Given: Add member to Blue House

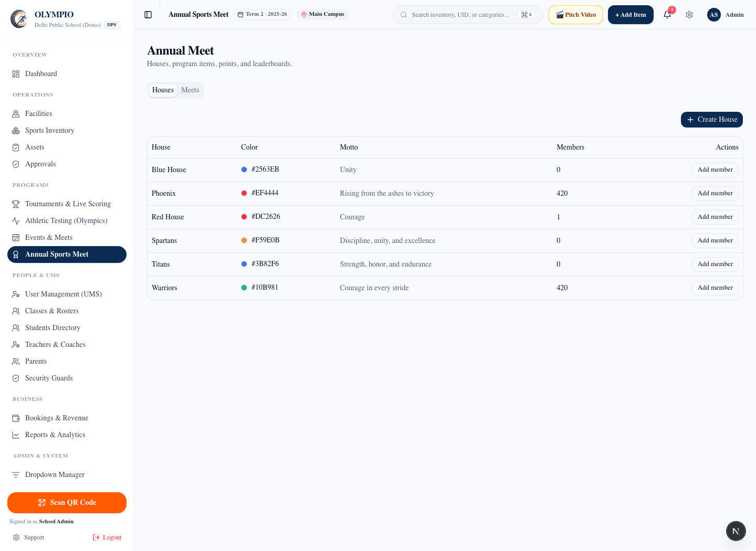Looking at the screenshot, I should [x=715, y=170].
